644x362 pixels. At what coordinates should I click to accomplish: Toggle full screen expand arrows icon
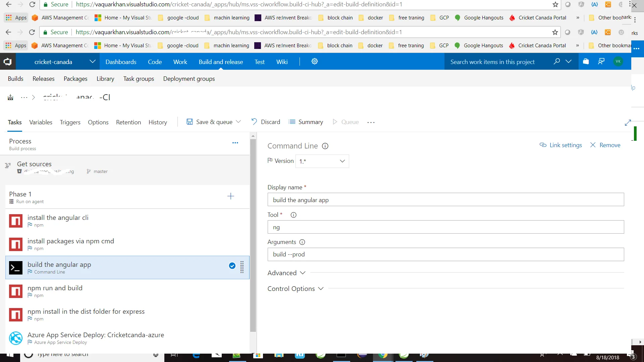[x=628, y=123]
